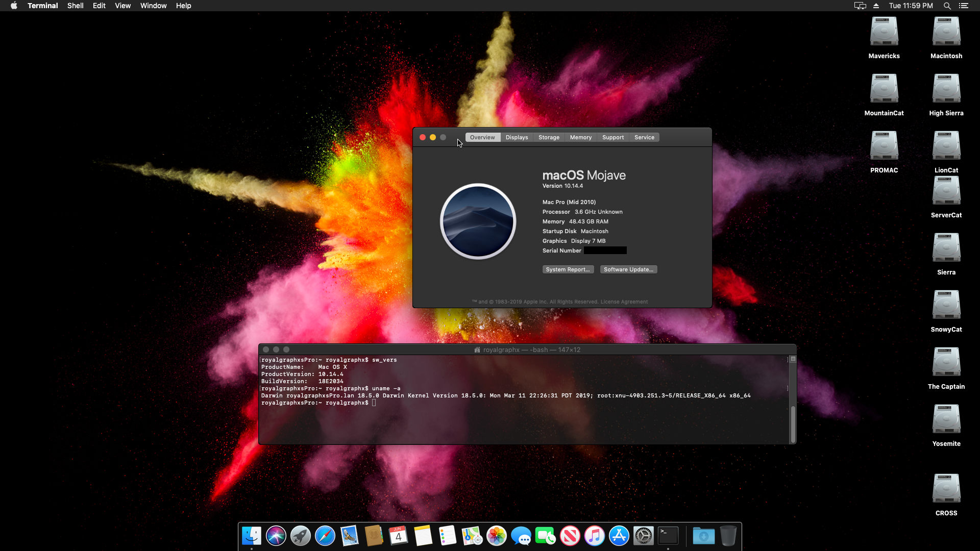Click the Terminal icon in dock

pos(668,536)
